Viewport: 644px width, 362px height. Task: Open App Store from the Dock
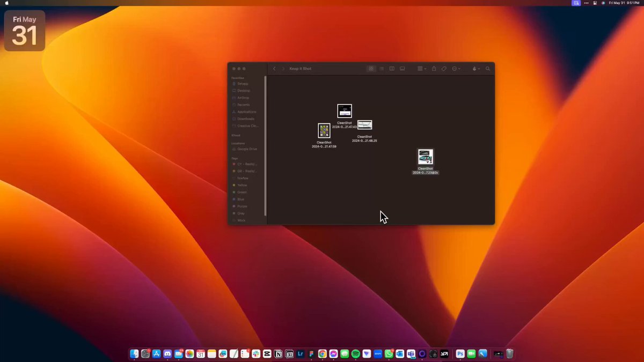pos(157,354)
